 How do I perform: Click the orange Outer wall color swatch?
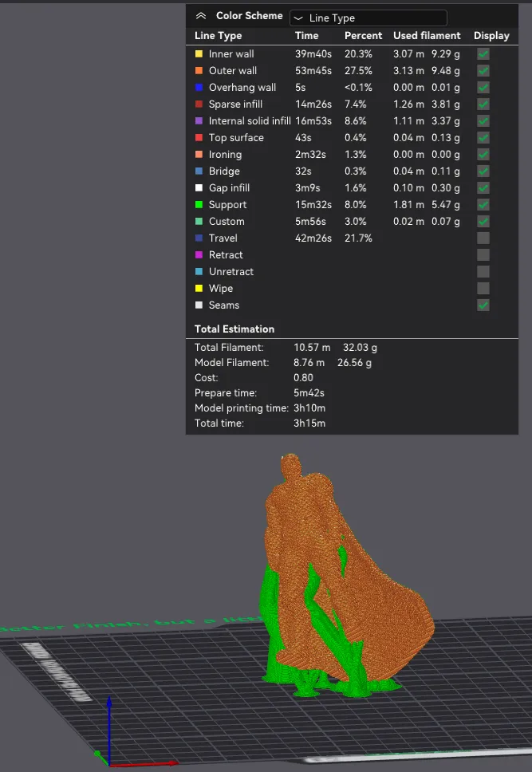pos(199,70)
